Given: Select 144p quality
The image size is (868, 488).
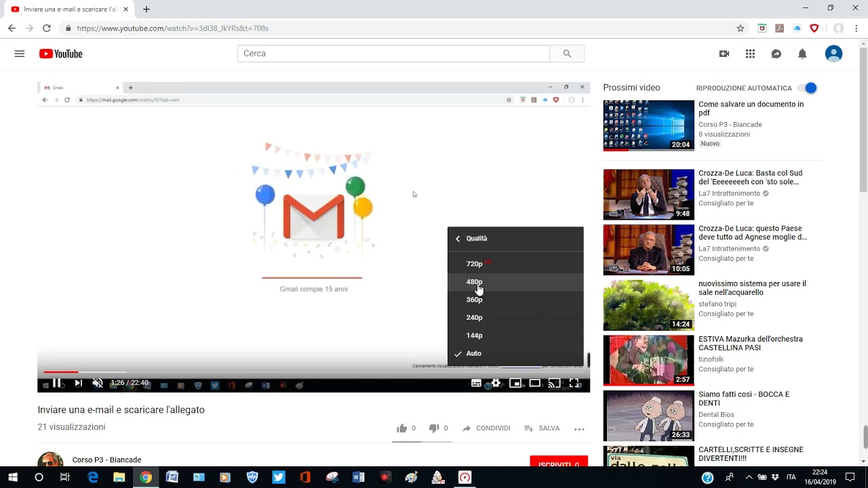Looking at the screenshot, I should coord(515,335).
